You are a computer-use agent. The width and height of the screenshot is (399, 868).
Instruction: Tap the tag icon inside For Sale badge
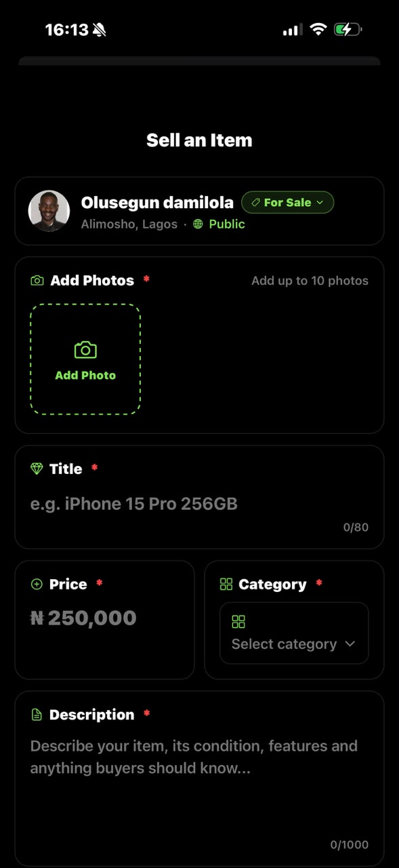(255, 203)
